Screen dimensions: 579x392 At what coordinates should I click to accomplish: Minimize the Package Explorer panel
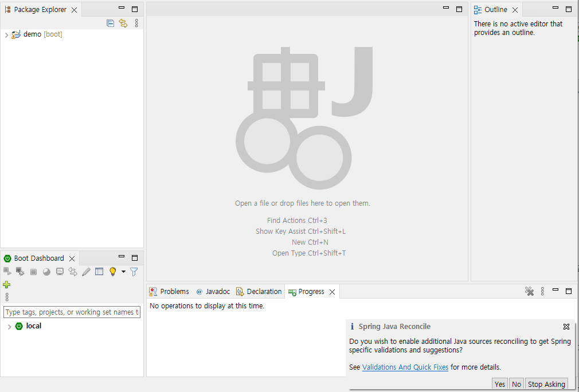tap(122, 8)
